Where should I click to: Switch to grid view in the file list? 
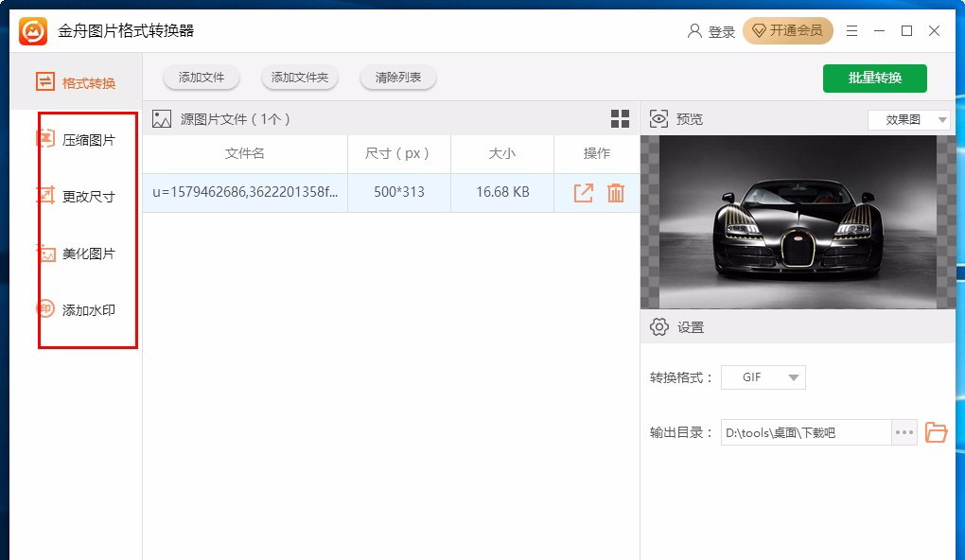pyautogui.click(x=620, y=118)
